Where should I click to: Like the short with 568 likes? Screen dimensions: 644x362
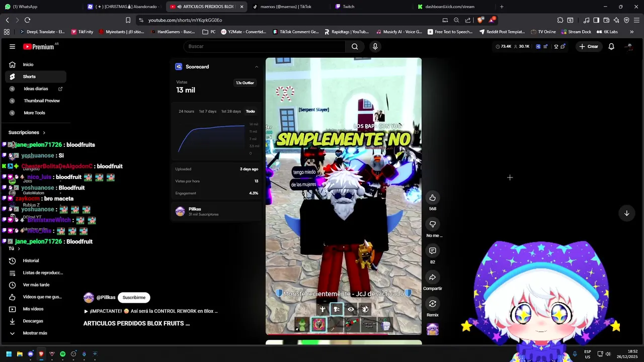click(432, 198)
